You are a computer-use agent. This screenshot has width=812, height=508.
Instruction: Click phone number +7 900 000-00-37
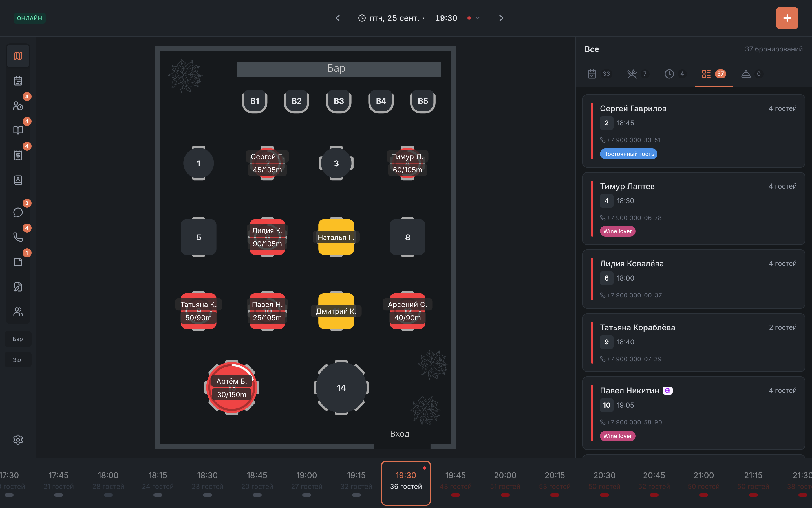click(634, 295)
